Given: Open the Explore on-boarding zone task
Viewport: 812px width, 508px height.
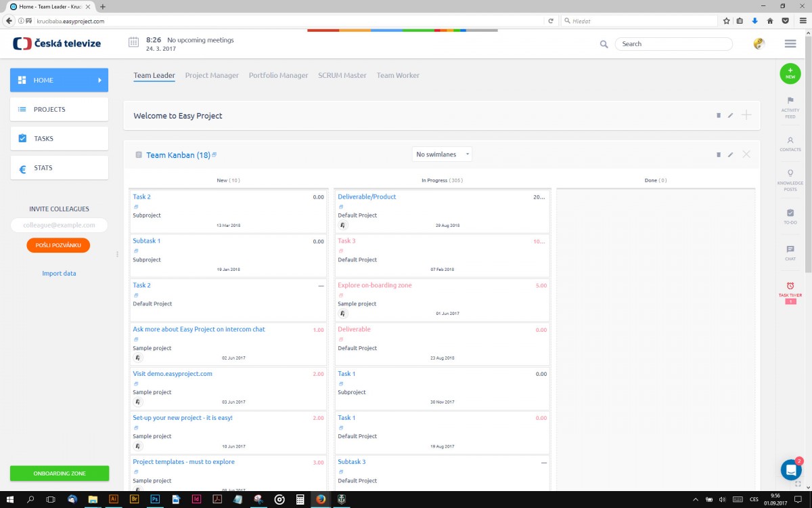Looking at the screenshot, I should 375,285.
